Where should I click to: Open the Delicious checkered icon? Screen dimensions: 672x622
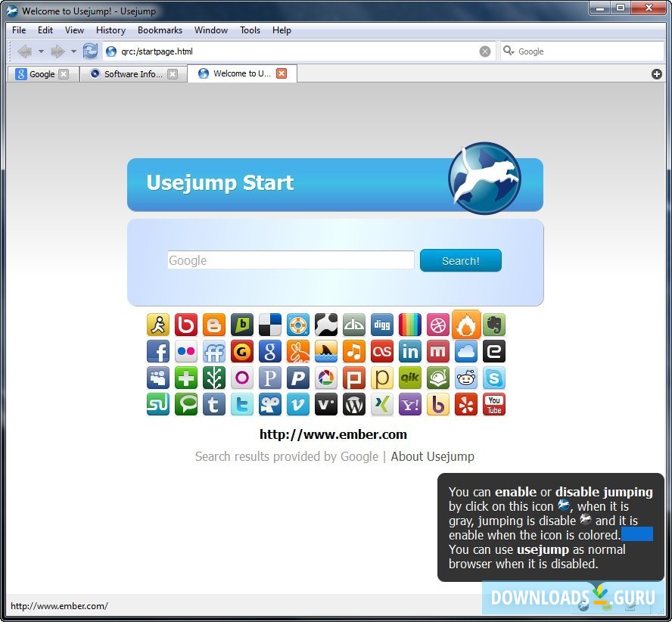pos(270,325)
